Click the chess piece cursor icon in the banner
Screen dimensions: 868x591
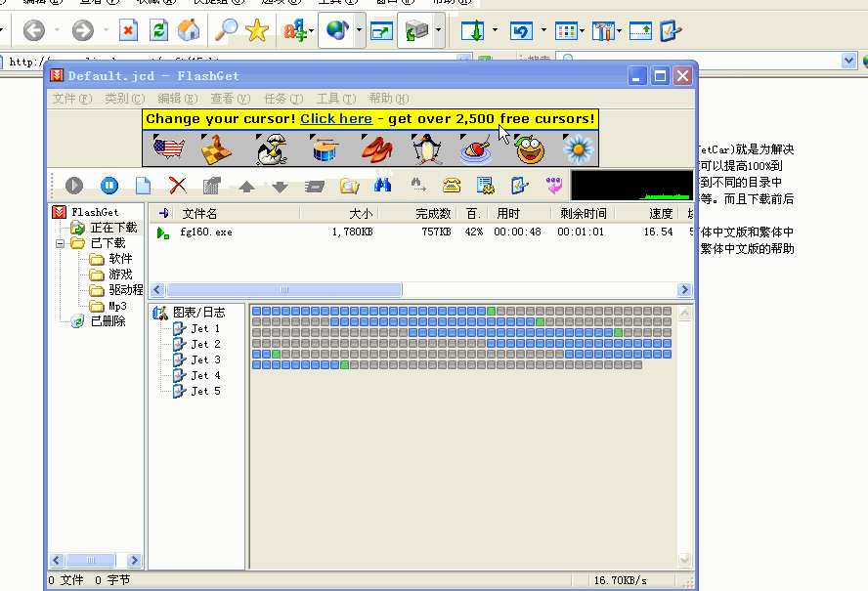click(216, 148)
